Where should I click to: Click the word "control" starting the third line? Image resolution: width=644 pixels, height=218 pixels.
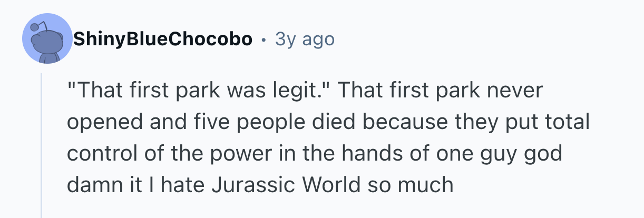click(96, 153)
